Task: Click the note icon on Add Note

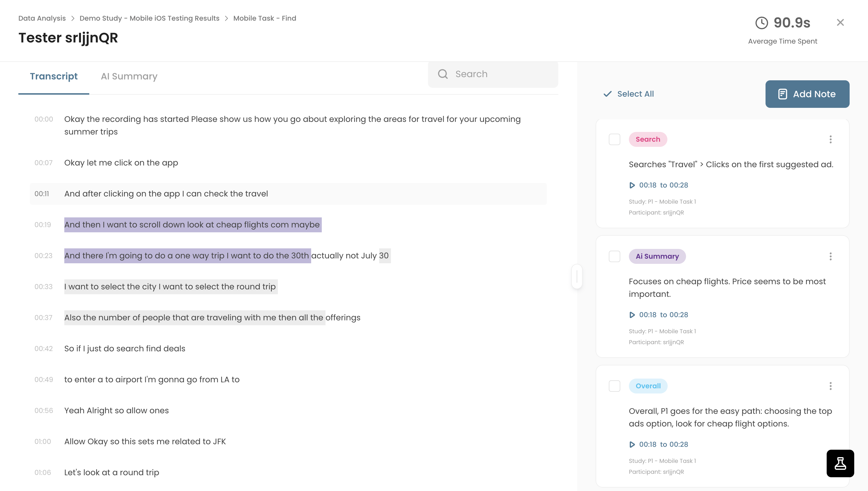Action: (783, 94)
